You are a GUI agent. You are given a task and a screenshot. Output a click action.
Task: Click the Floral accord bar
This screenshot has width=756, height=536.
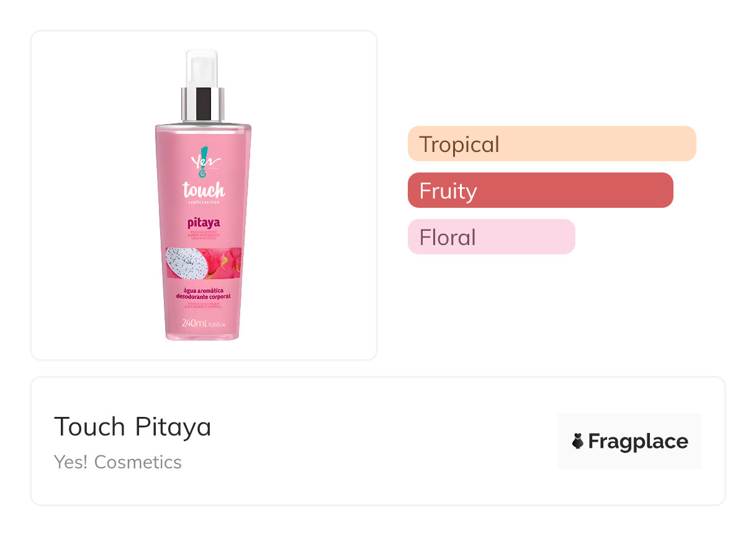[x=491, y=237]
